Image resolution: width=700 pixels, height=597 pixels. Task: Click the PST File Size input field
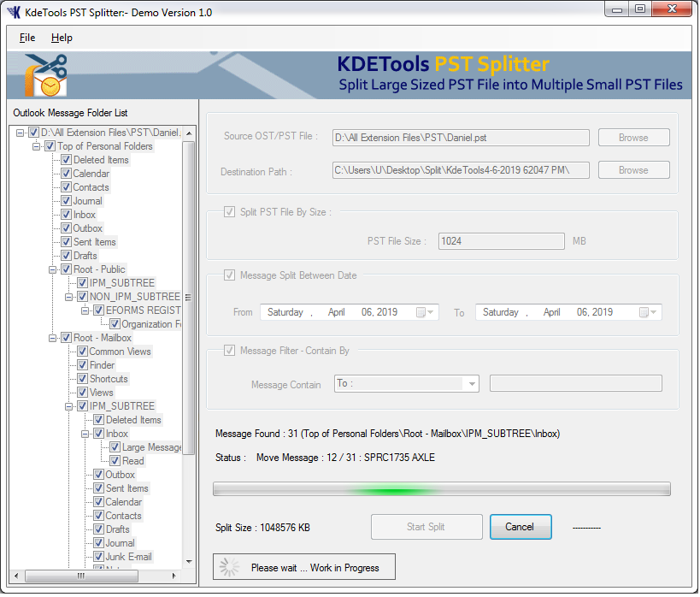coord(501,241)
